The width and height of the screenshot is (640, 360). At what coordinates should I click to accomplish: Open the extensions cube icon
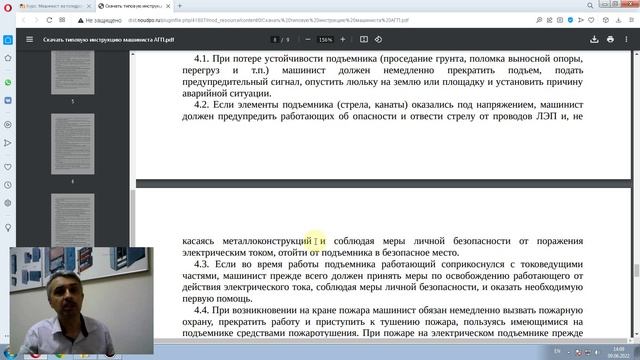pyautogui.click(x=606, y=20)
